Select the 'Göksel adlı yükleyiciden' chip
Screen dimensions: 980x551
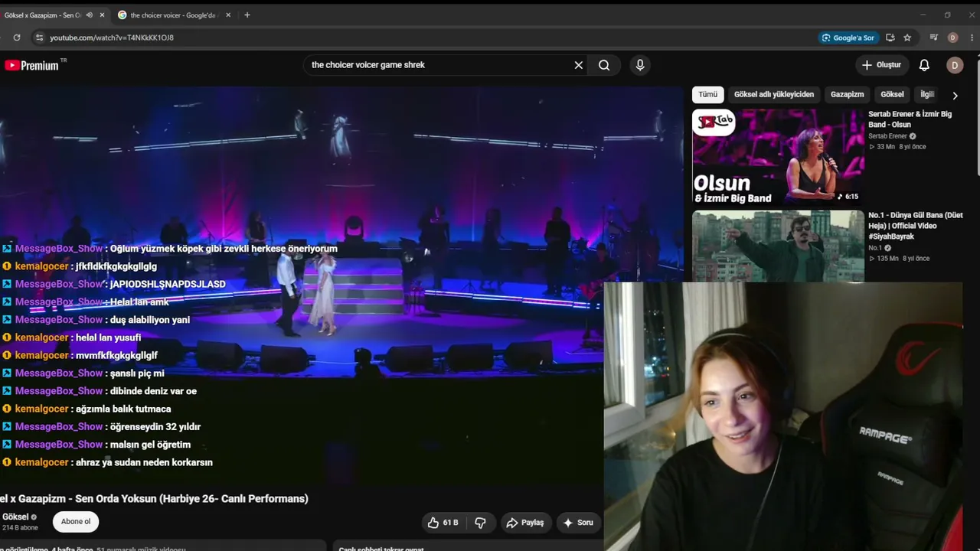click(x=774, y=94)
